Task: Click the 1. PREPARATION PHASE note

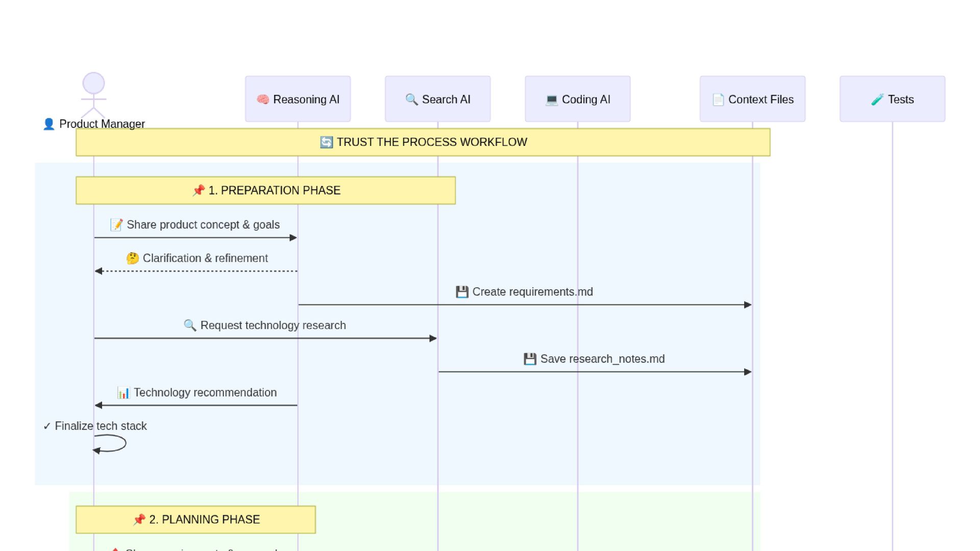Action: coord(266,190)
